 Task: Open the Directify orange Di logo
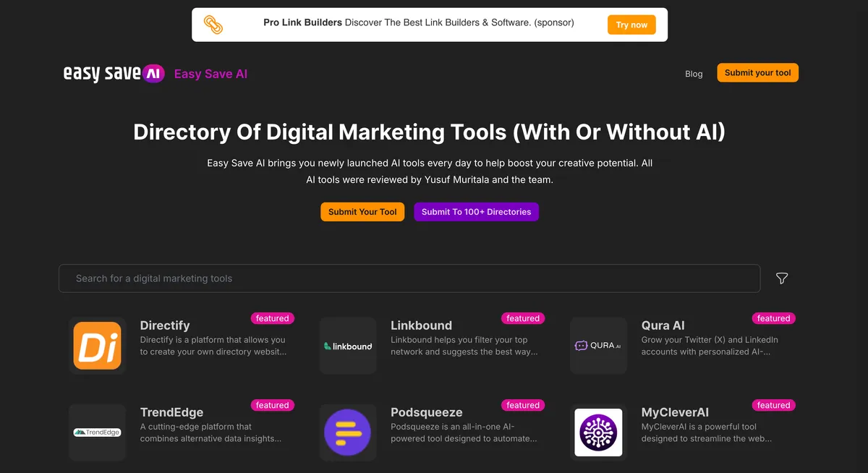(x=98, y=346)
